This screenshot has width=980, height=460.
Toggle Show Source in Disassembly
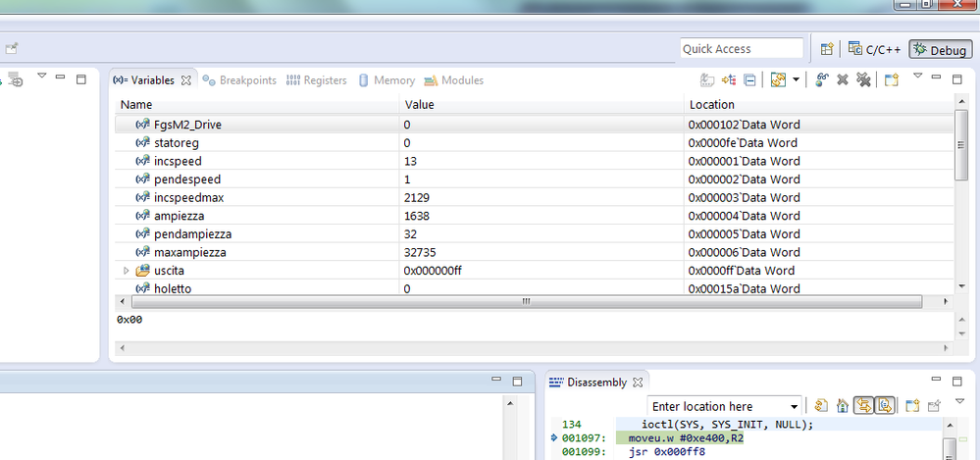[885, 406]
